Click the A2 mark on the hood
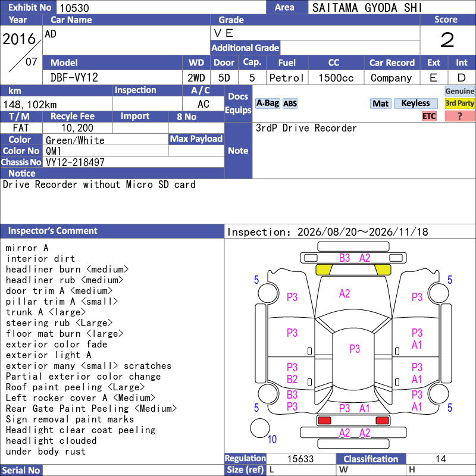 [x=345, y=293]
